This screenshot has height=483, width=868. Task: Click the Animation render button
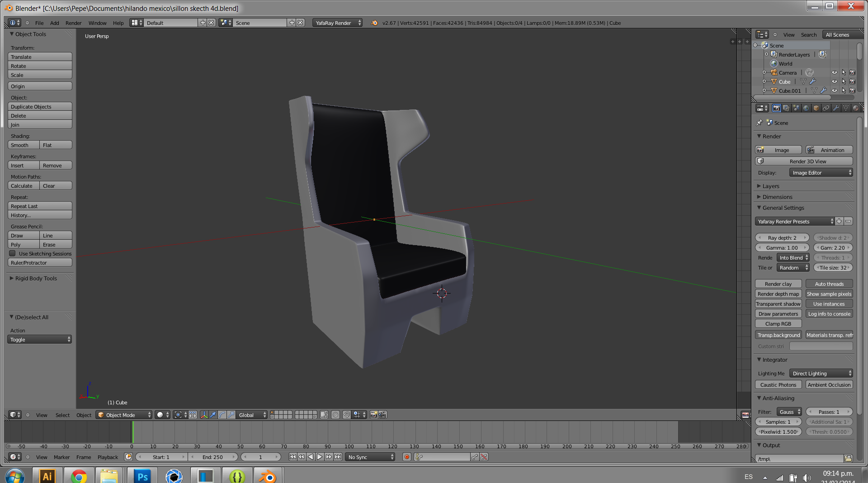[x=829, y=150]
